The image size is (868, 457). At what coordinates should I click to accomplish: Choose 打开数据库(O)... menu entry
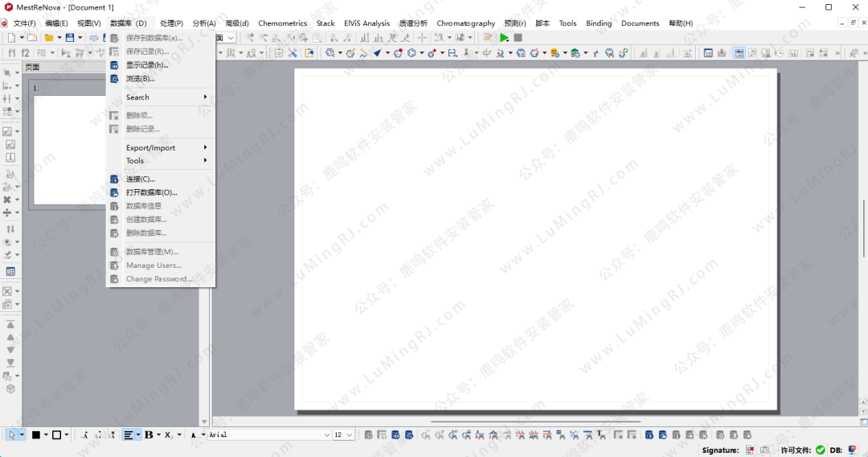[151, 193]
